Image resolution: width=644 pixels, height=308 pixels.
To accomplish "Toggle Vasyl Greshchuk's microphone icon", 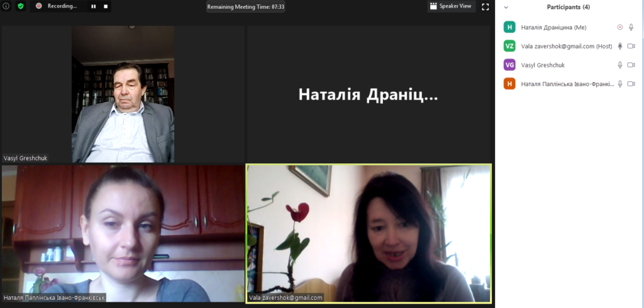I will tap(620, 65).
